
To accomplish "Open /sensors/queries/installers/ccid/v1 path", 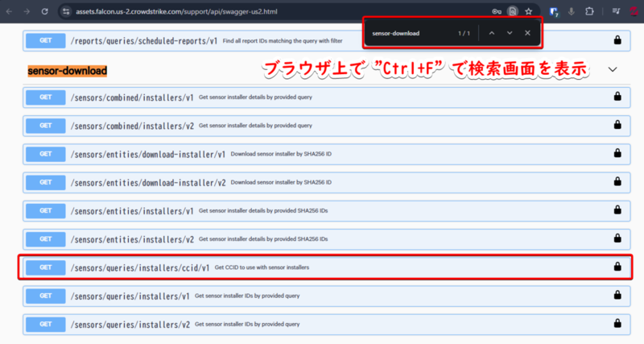I will coord(139,267).
